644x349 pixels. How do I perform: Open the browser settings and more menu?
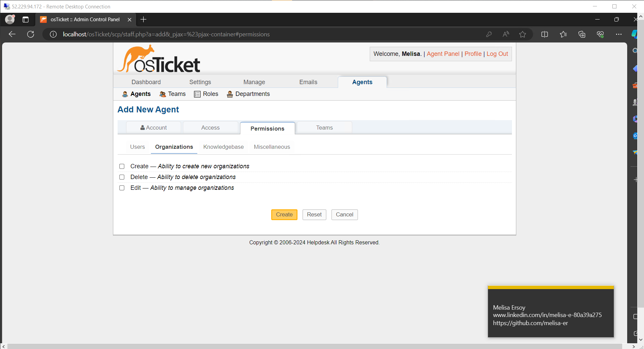(619, 34)
